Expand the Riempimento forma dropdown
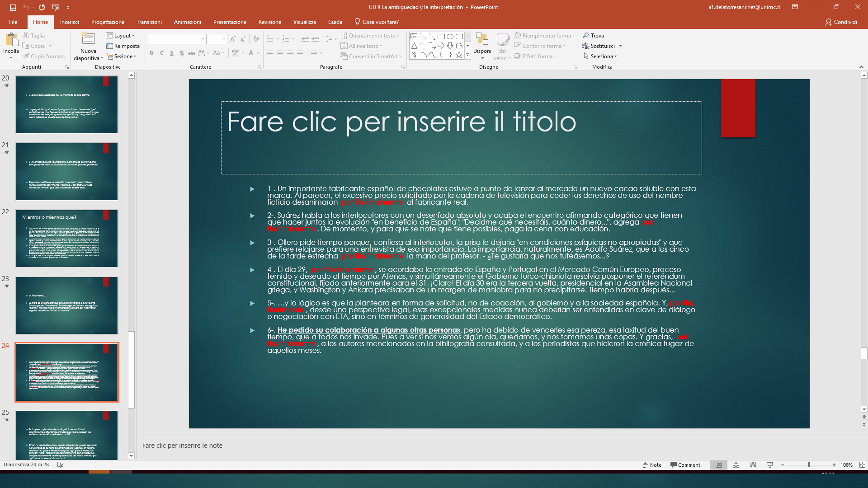Viewport: 868px width, 488px height. [544, 36]
